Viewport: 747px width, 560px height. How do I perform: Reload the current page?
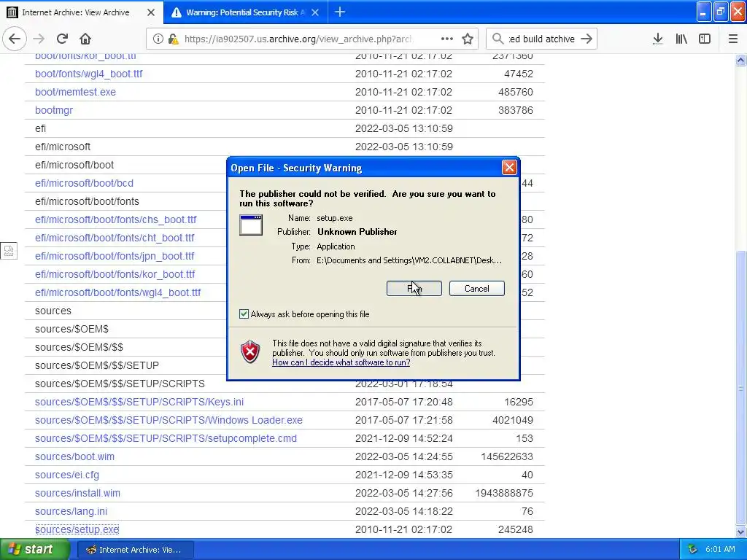pyautogui.click(x=62, y=39)
